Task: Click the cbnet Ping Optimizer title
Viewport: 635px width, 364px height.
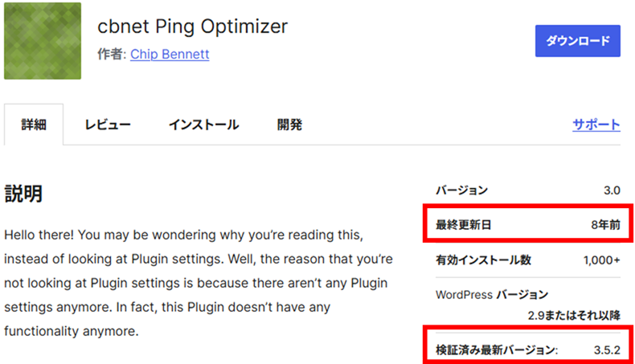Action: tap(192, 27)
